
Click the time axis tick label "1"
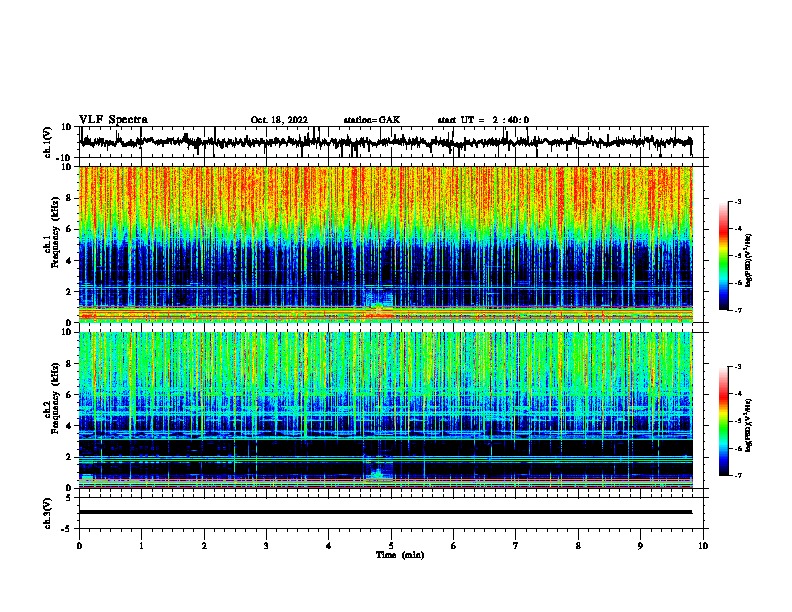click(x=141, y=546)
